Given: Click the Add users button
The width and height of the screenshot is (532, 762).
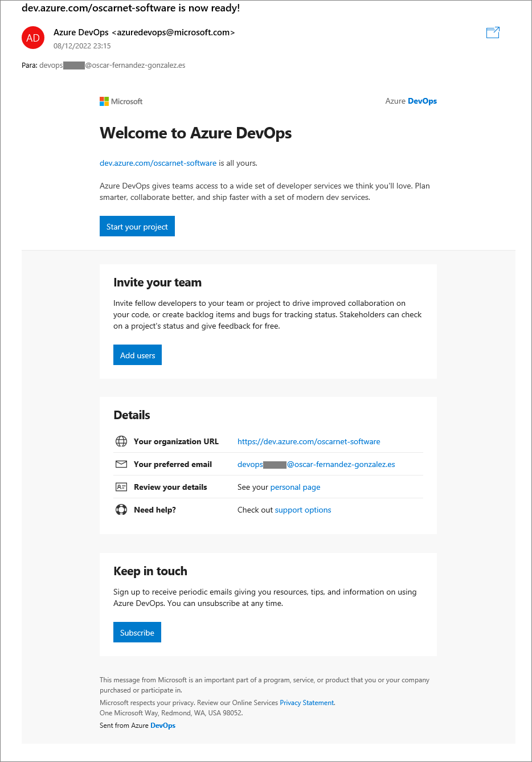Looking at the screenshot, I should (137, 355).
